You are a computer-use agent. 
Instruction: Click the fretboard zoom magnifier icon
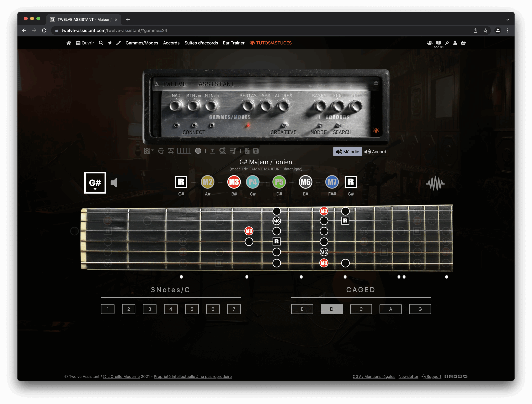click(x=223, y=151)
